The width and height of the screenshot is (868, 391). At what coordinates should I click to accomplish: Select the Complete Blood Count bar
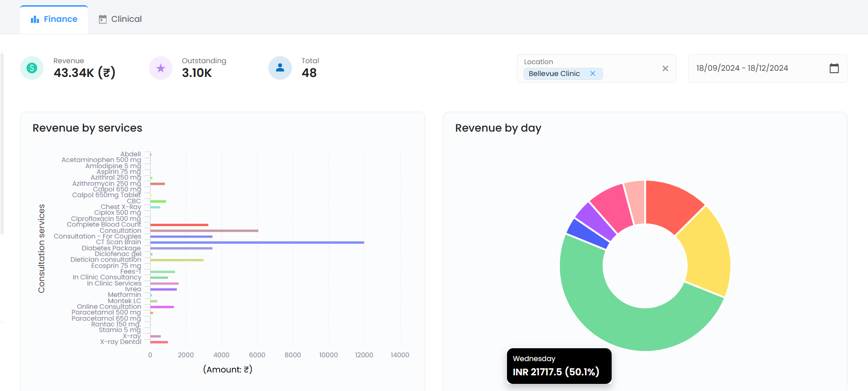(179, 225)
